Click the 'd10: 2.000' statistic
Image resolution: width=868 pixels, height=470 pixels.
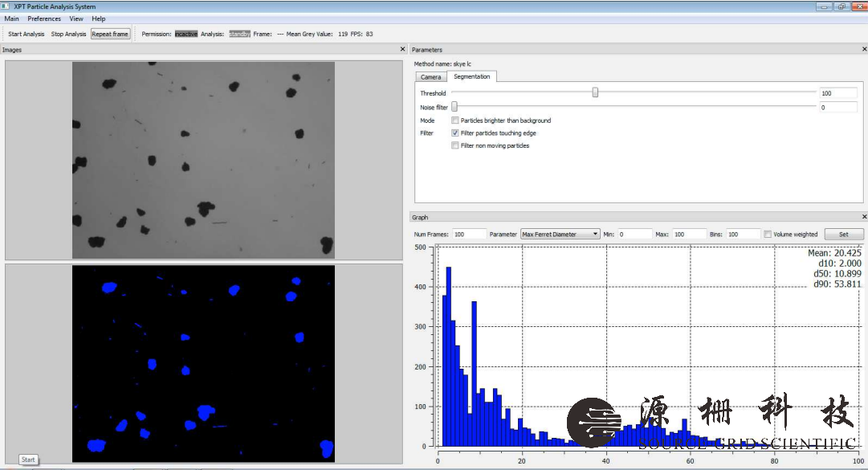(x=840, y=264)
